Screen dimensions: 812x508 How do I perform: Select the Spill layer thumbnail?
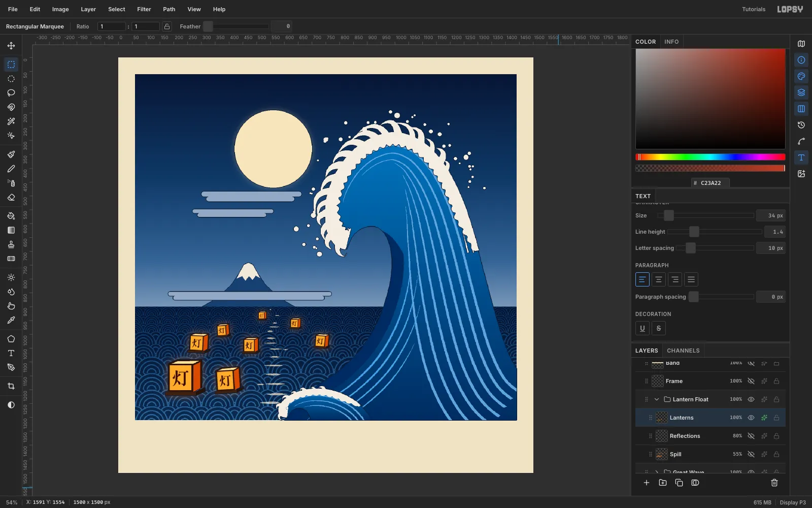662,454
